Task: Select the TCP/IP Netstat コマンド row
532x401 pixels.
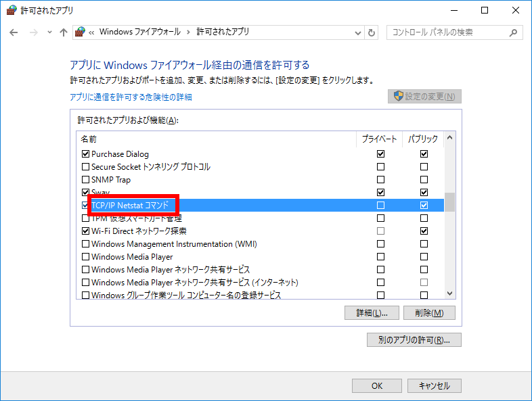Action: [x=260, y=206]
